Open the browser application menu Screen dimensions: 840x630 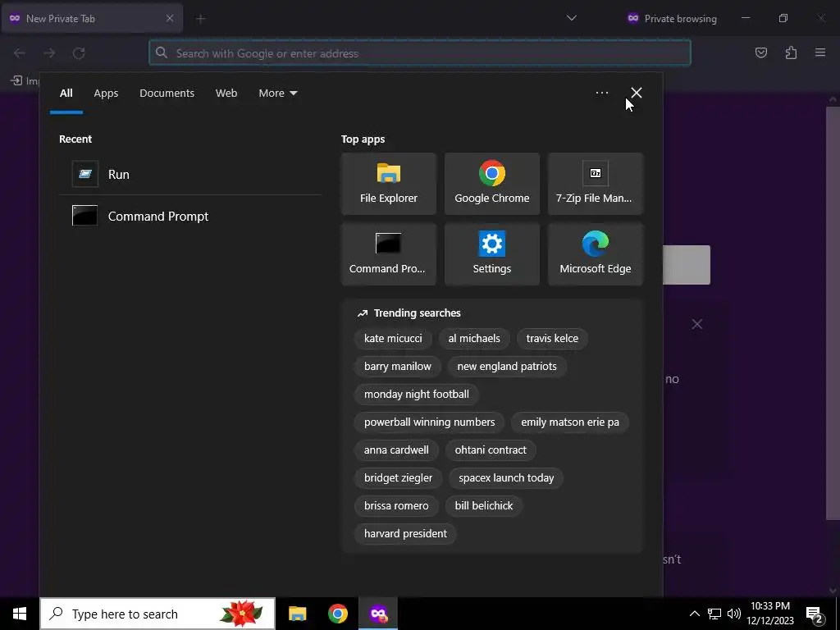[820, 52]
